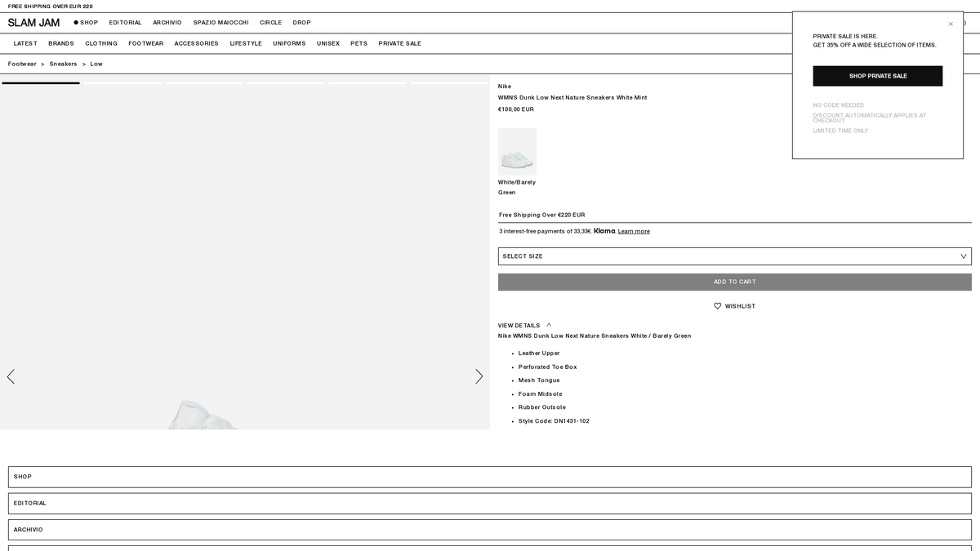Expand the footer Archivio section
Image resolution: width=980 pixels, height=551 pixels.
point(490,530)
